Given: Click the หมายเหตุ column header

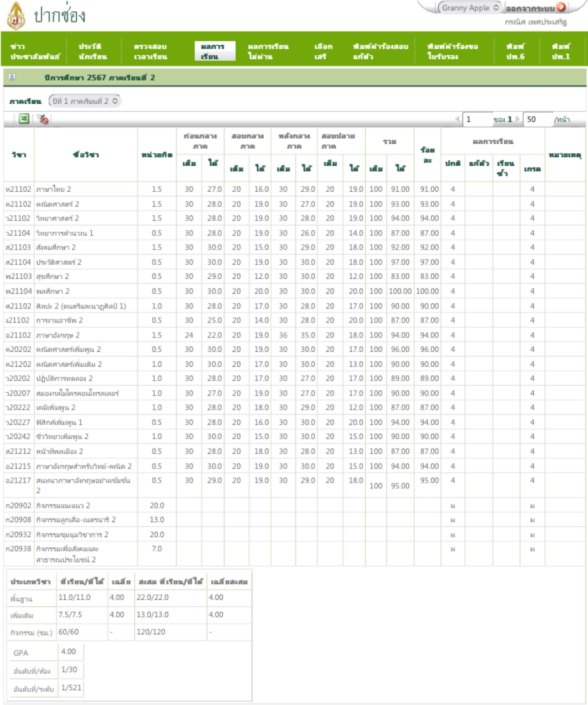Looking at the screenshot, I should point(565,154).
